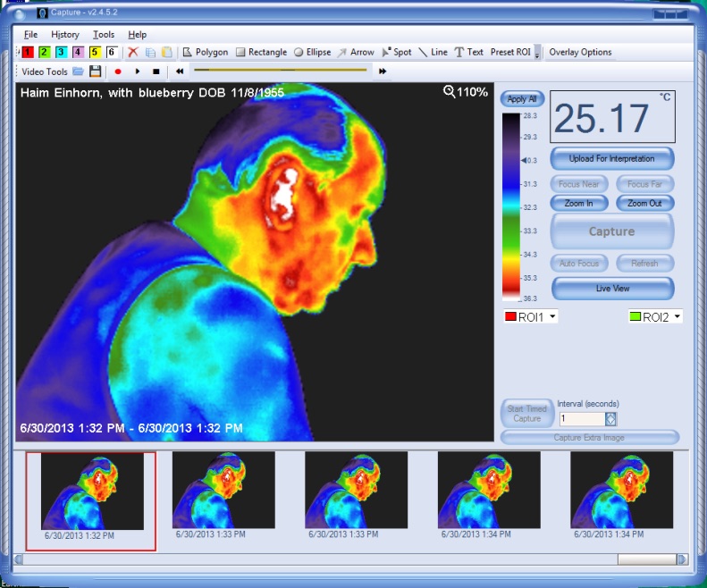
Task: Click the paste clipboard icon
Action: coord(167,53)
